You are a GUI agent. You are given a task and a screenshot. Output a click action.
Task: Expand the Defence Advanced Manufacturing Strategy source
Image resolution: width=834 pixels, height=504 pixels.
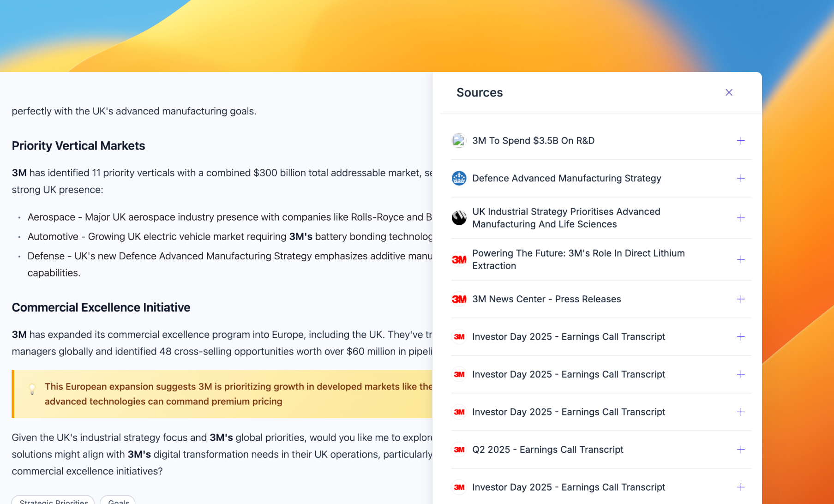point(741,178)
